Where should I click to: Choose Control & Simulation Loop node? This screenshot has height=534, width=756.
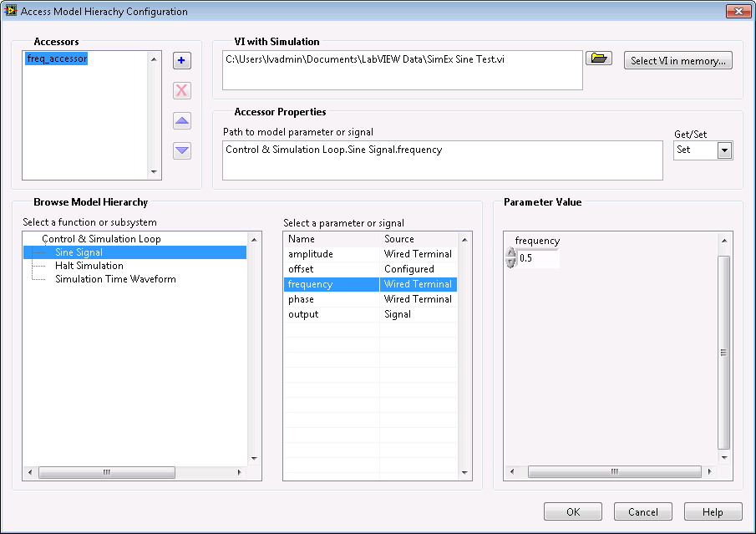pos(101,239)
